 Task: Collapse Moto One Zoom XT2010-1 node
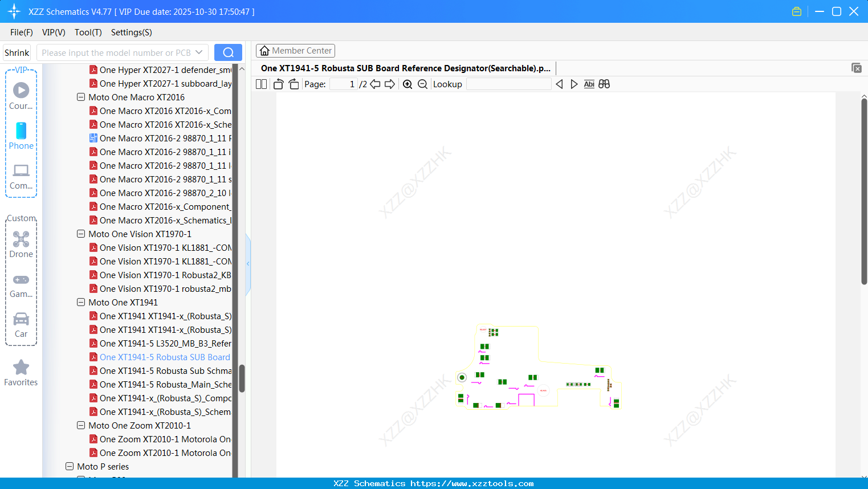click(x=81, y=426)
